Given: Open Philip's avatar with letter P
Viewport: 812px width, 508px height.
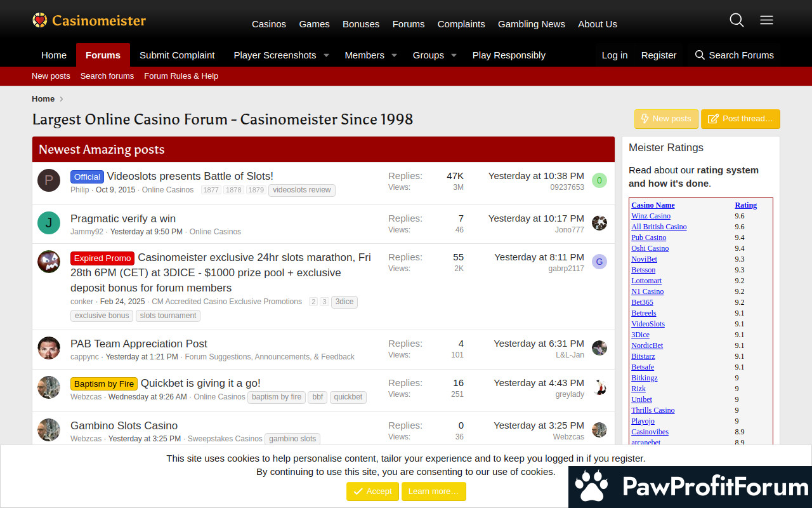Looking at the screenshot, I should click(49, 180).
